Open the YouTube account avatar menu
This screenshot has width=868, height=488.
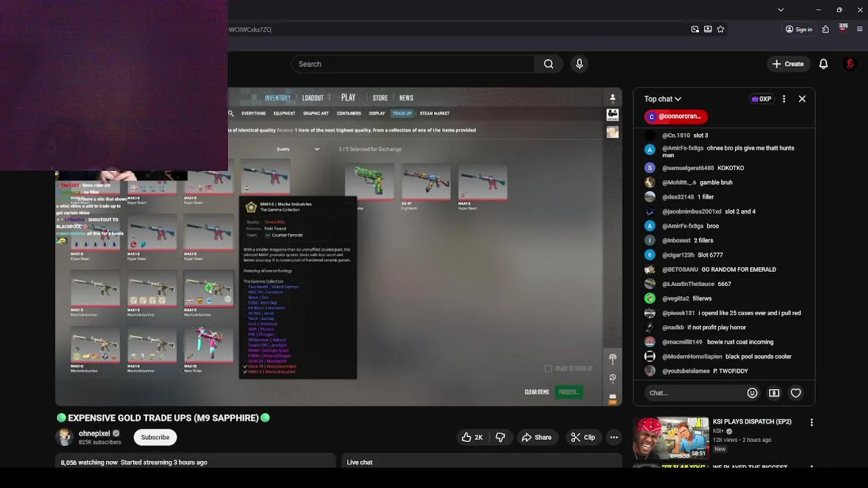pyautogui.click(x=850, y=64)
